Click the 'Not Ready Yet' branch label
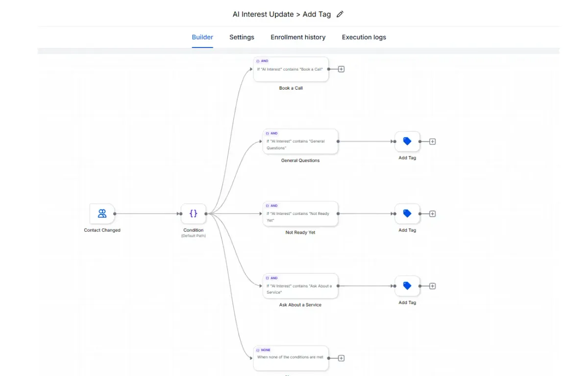Screen dimensions: 588x376 click(x=300, y=233)
